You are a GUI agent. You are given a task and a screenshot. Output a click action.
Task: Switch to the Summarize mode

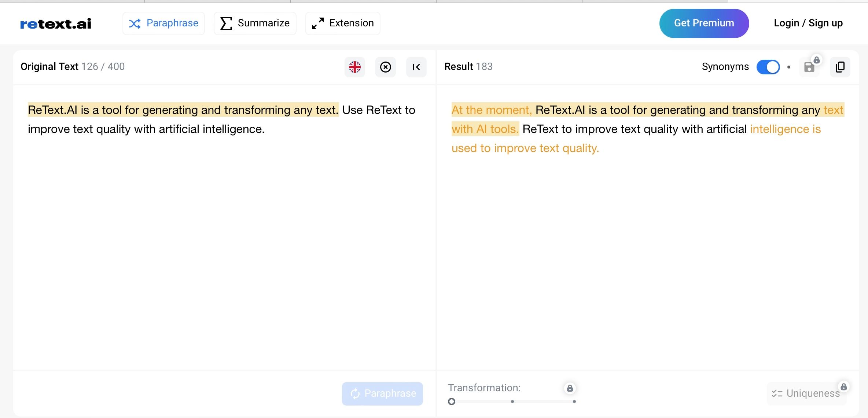[x=255, y=23]
